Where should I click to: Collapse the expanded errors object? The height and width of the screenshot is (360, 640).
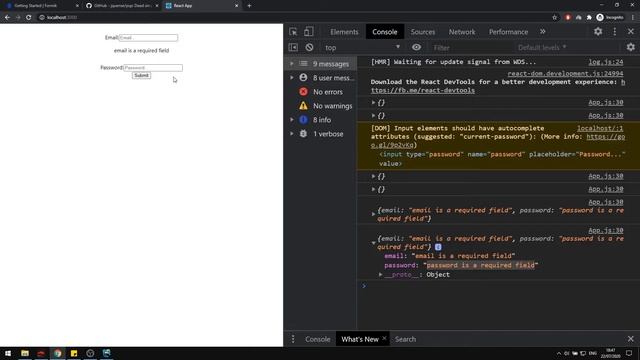tap(373, 242)
